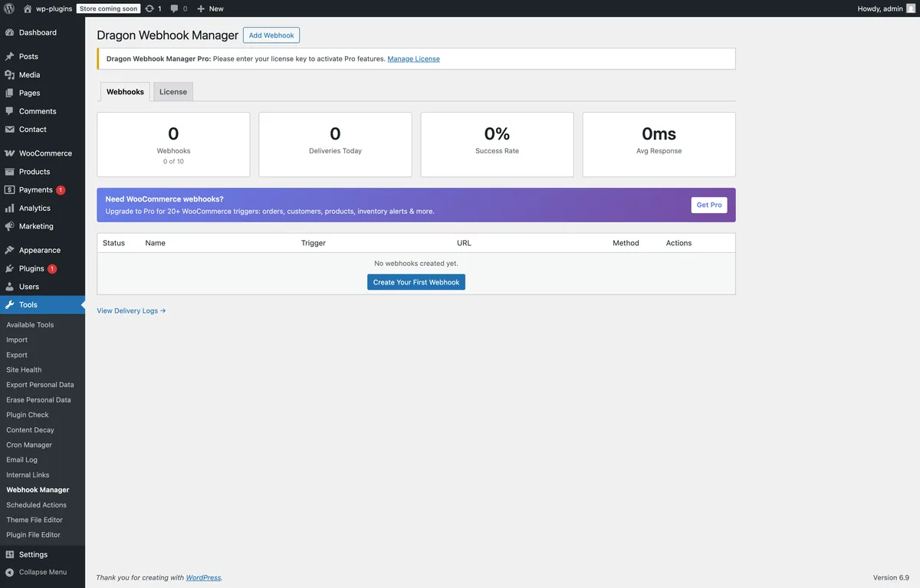Click the Plugins plug icon
This screenshot has width=920, height=588.
pyautogui.click(x=9, y=268)
